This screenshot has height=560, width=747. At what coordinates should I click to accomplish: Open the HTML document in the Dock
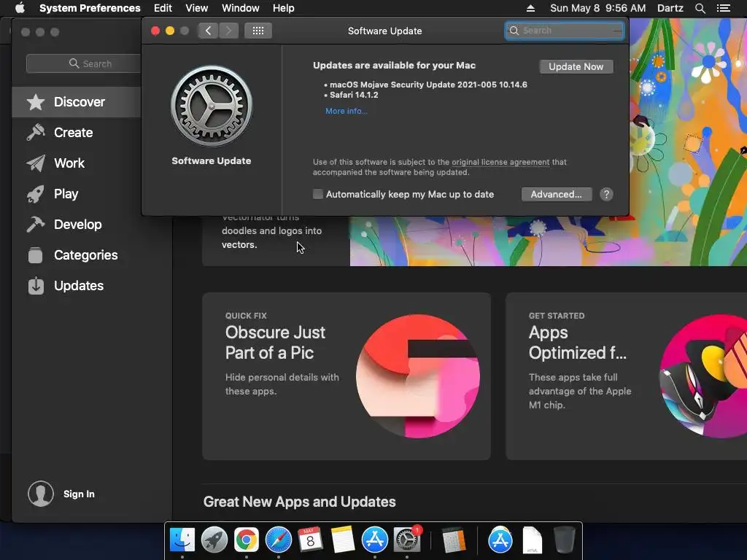(x=532, y=540)
